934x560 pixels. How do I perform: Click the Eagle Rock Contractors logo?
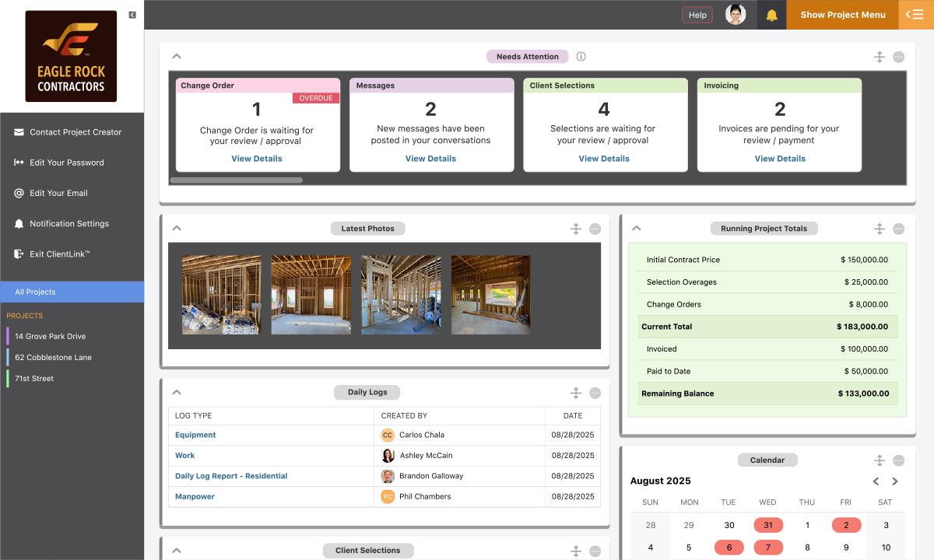(71, 56)
